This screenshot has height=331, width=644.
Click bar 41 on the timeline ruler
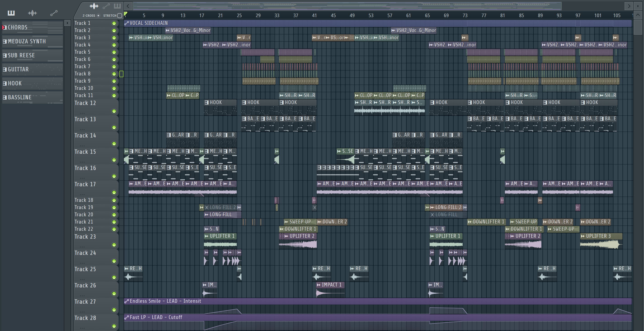click(x=314, y=16)
